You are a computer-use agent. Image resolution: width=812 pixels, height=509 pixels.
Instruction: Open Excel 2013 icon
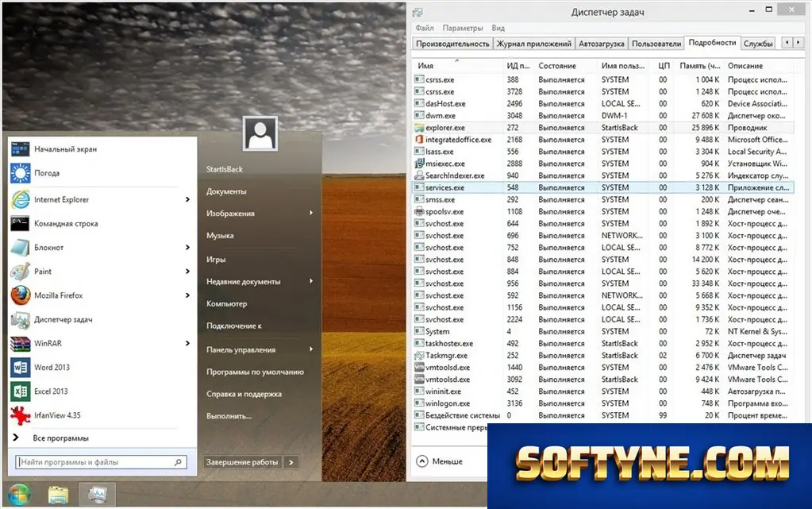pos(20,391)
